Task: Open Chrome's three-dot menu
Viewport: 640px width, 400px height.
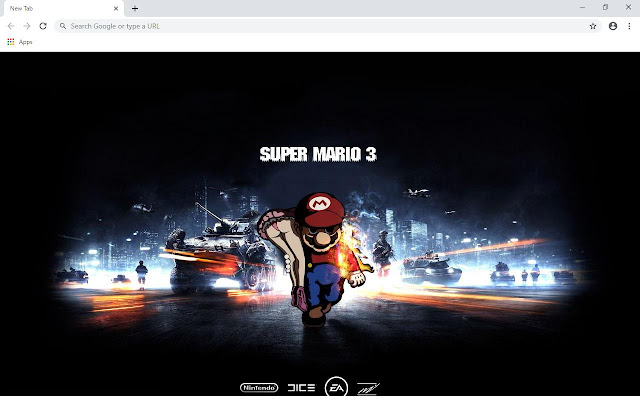Action: click(x=629, y=26)
